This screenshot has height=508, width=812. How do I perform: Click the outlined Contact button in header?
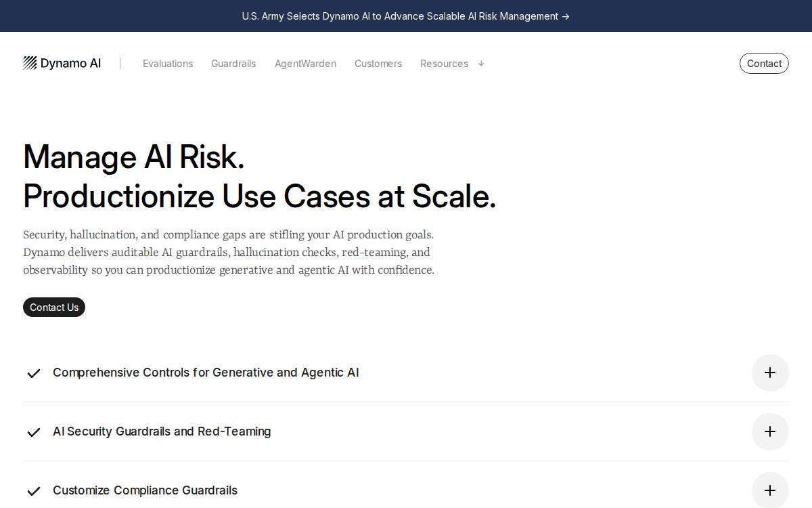764,64
